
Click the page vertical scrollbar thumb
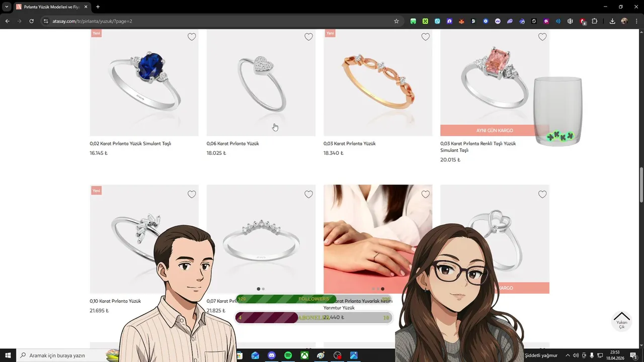(641, 185)
